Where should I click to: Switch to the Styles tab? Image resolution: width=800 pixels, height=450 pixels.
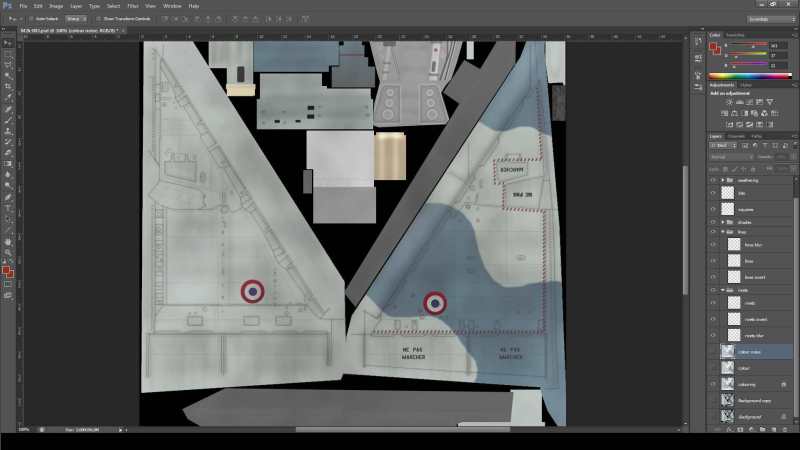[746, 85]
